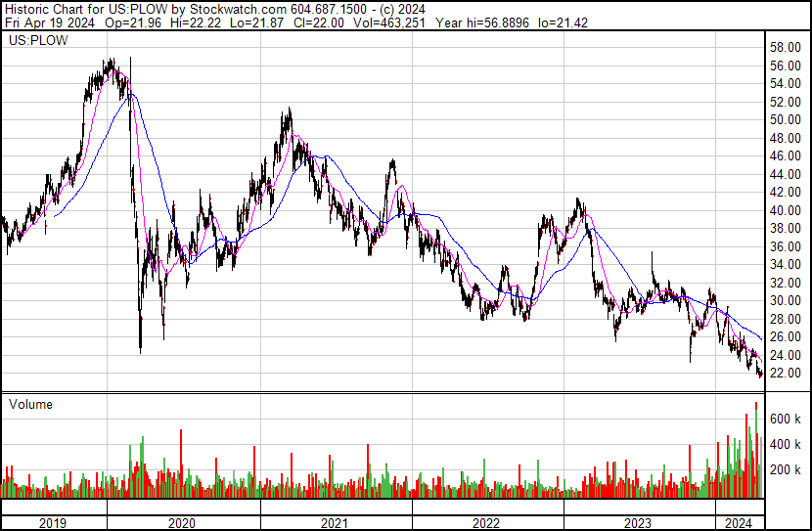Click the 30.00 price axis label
This screenshot has width=812, height=531.
786,301
